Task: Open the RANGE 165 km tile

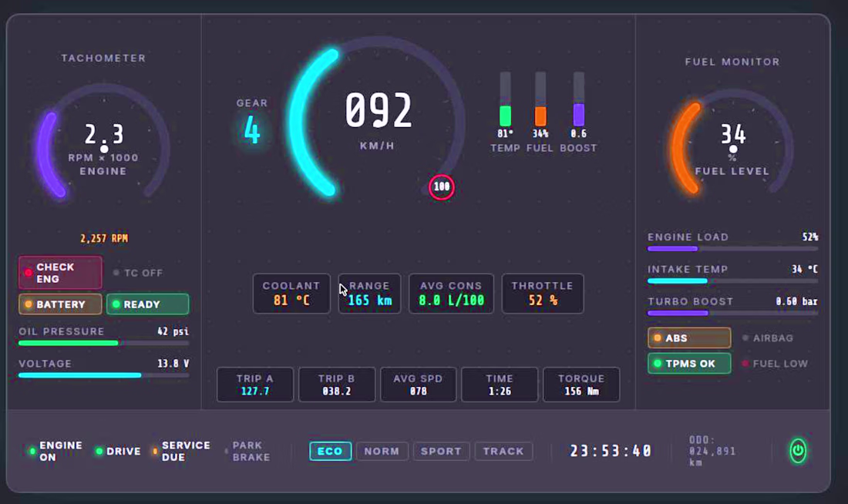Action: coord(369,294)
